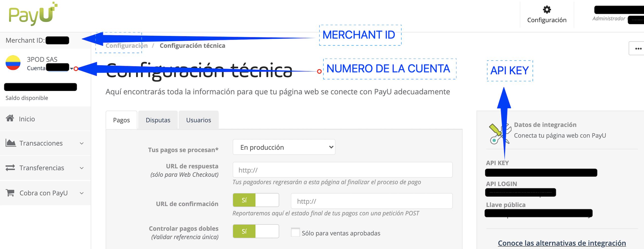
Task: Open 'Conoce las alternativas de integración' link
Action: point(562,243)
